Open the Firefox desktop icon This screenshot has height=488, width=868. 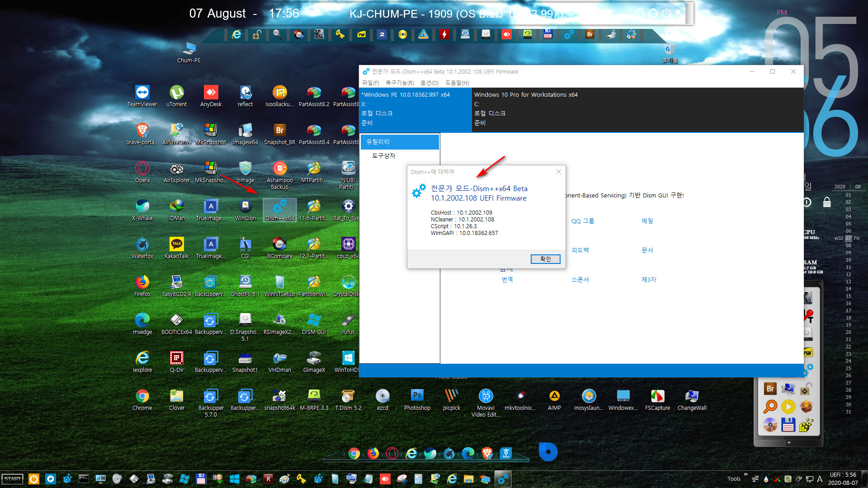click(142, 286)
